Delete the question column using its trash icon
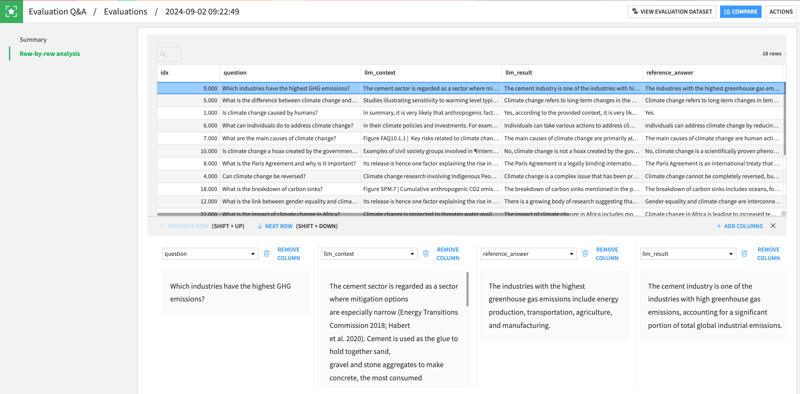800x394 pixels. coord(266,254)
